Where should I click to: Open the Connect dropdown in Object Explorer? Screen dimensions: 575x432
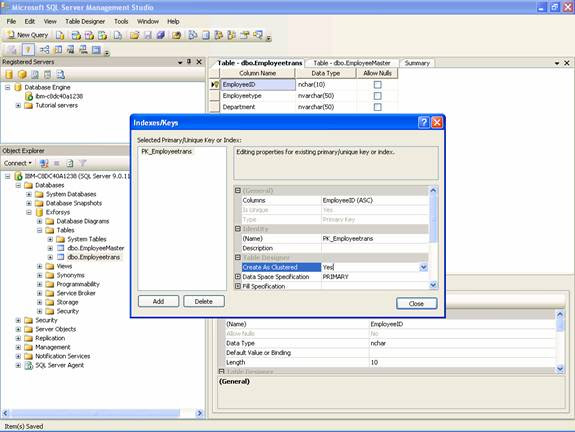click(18, 163)
